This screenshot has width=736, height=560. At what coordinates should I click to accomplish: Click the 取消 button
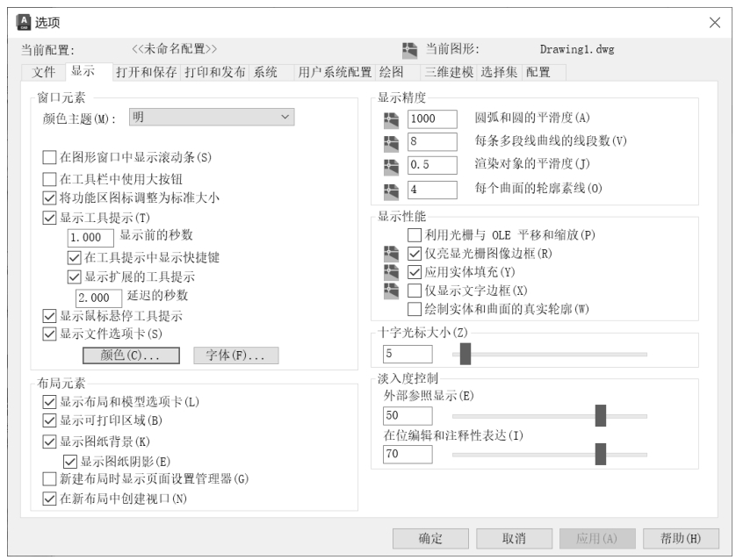coord(514,538)
